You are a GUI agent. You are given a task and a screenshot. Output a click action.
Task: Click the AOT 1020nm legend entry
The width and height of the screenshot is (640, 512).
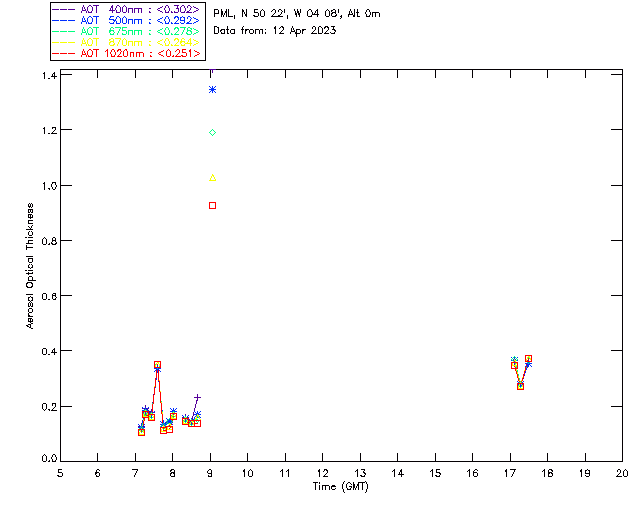pos(126,53)
